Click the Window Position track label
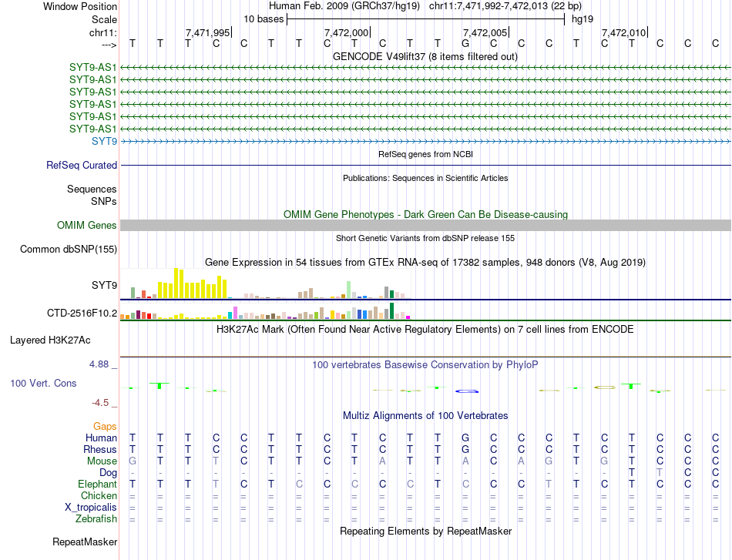The height and width of the screenshot is (560, 732). click(x=80, y=6)
